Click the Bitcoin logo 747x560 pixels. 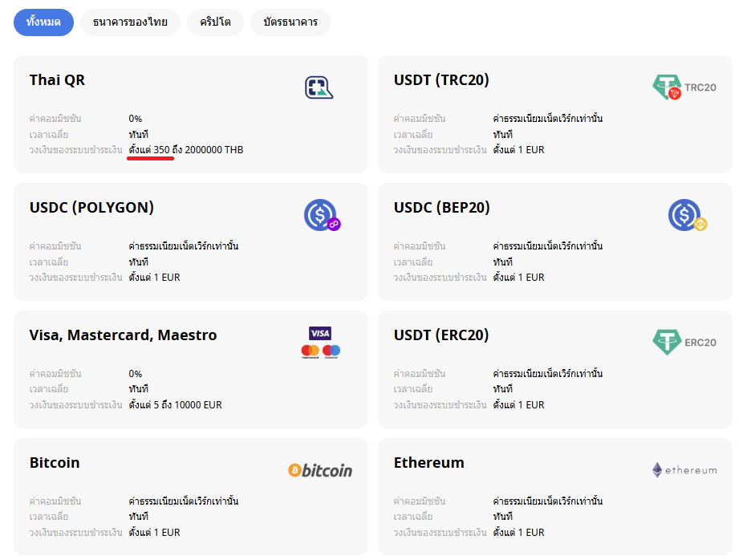pos(320,470)
